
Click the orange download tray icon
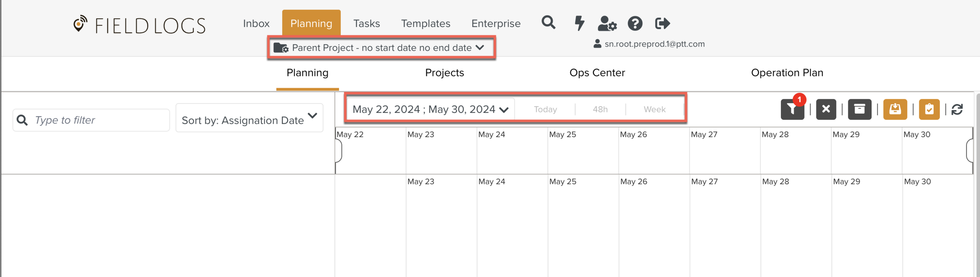click(895, 109)
